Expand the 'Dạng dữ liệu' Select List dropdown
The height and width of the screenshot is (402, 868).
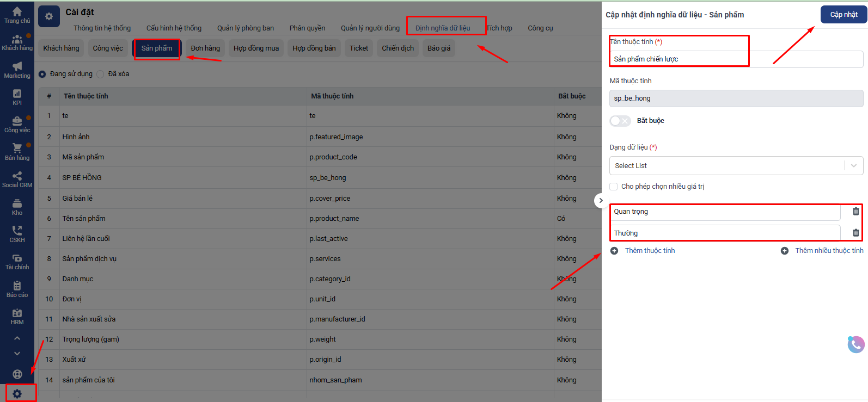coord(736,166)
